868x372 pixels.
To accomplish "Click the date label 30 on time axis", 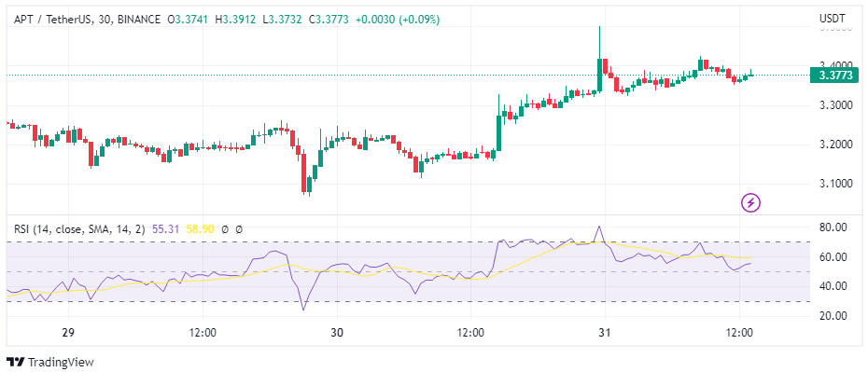I will tap(337, 333).
